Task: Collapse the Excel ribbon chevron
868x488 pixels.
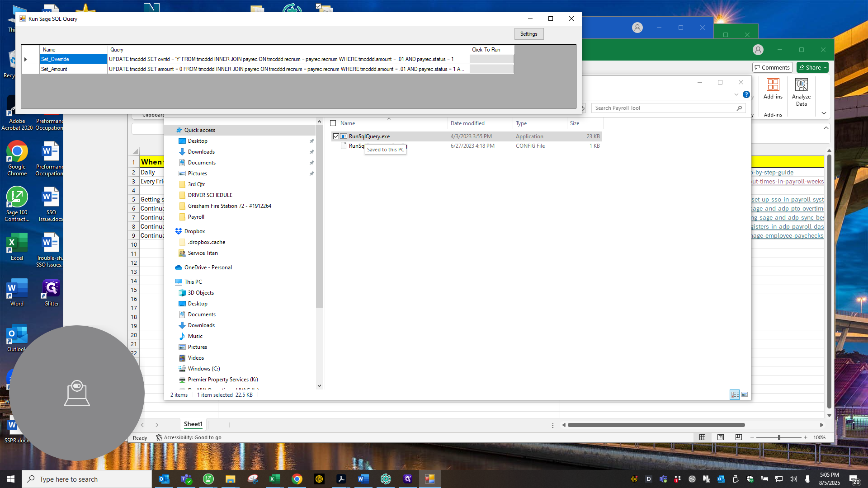Action: point(823,113)
